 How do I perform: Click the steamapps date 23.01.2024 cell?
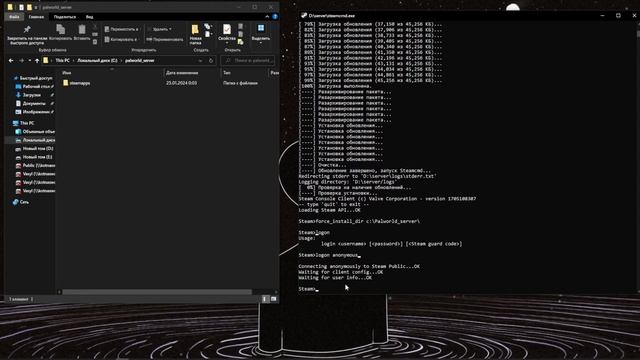pyautogui.click(x=182, y=83)
